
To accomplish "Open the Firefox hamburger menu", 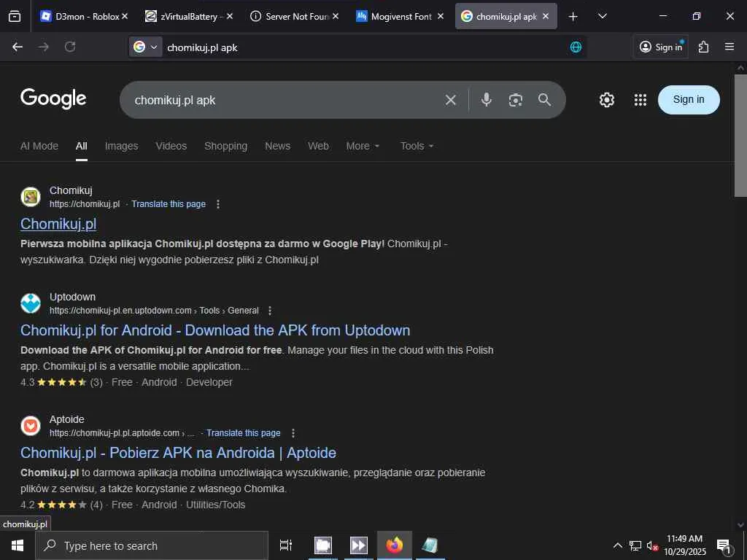I will click(x=729, y=47).
